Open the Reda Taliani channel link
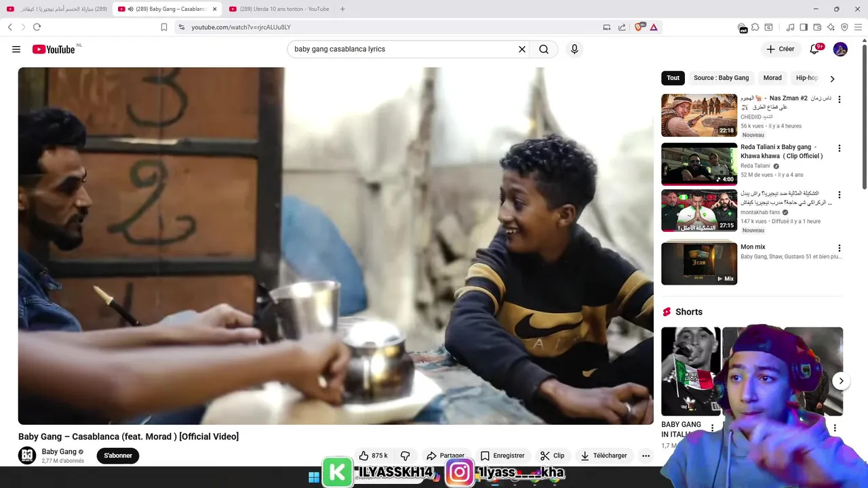The image size is (868, 488). [x=755, y=165]
